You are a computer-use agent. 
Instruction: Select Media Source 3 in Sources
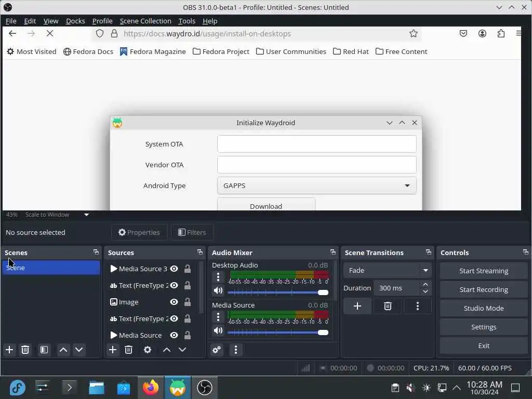coord(142,269)
